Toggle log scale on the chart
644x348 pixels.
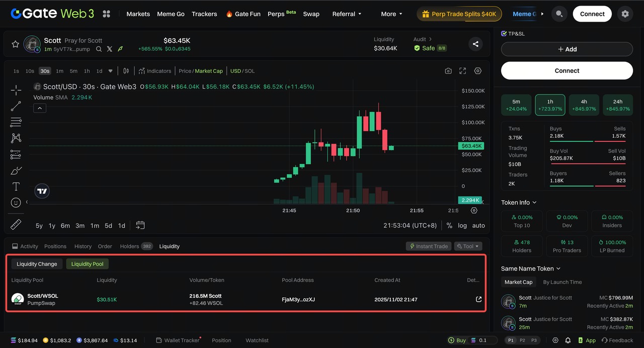(462, 226)
